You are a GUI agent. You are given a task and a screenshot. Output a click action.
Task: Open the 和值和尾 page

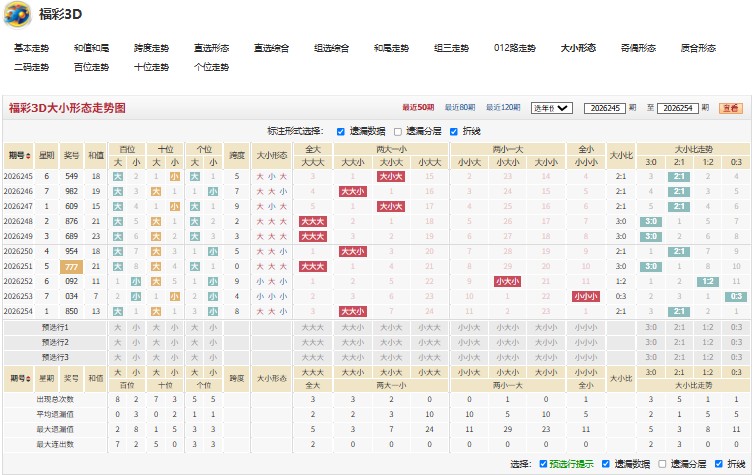point(91,48)
